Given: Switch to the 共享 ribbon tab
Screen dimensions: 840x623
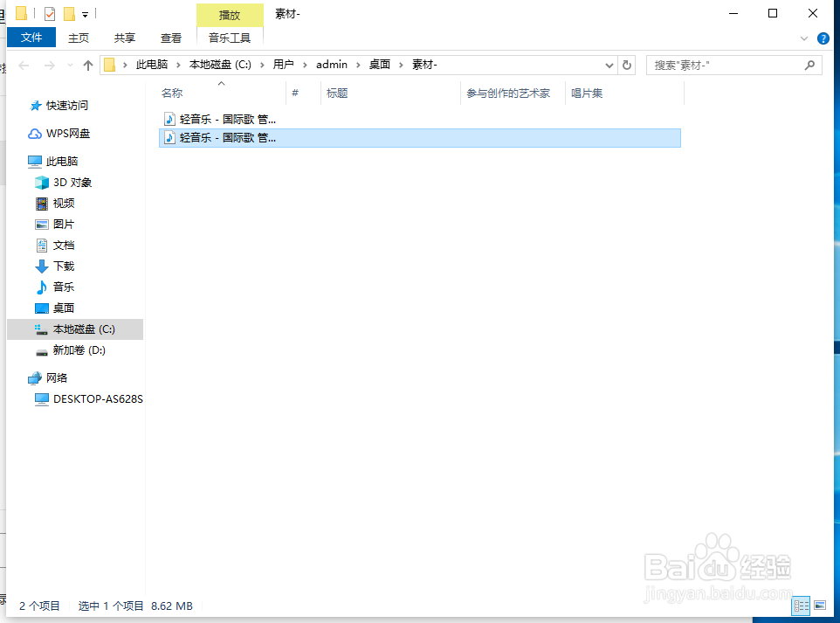Looking at the screenshot, I should click(x=124, y=38).
